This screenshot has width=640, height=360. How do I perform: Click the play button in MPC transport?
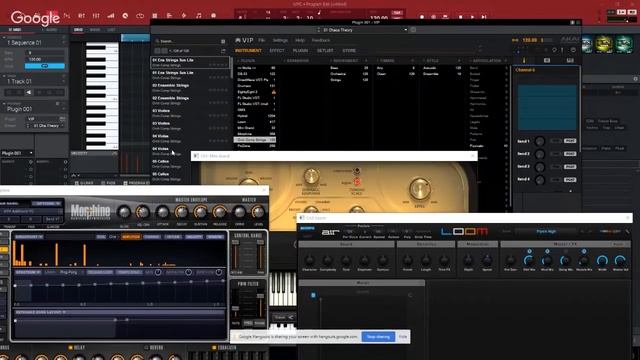point(473,17)
